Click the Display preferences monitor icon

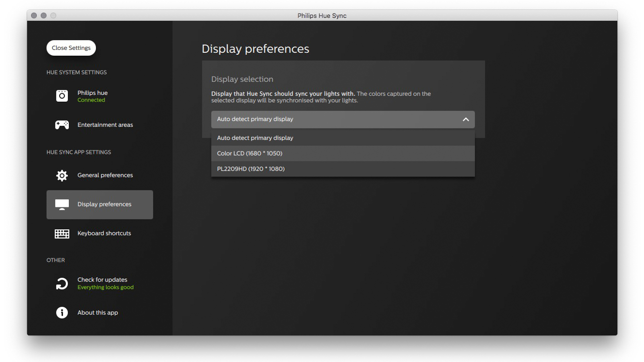click(62, 205)
